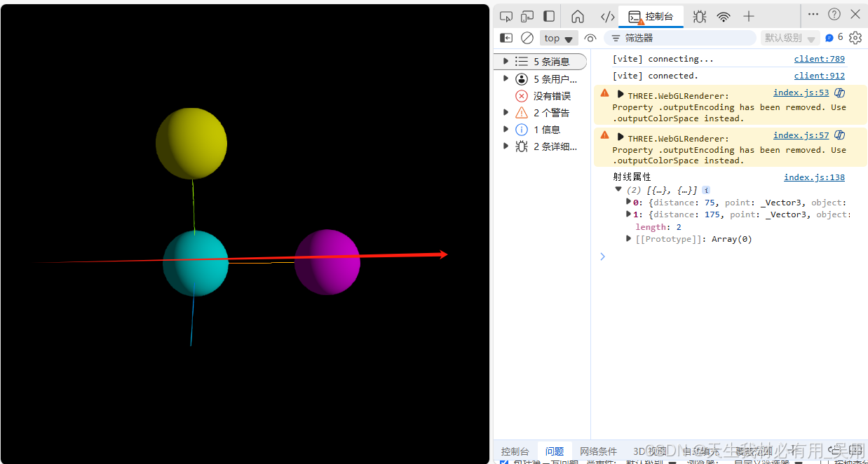Toggle device emulation mode icon
Screen dimensions: 868x464
527,16
